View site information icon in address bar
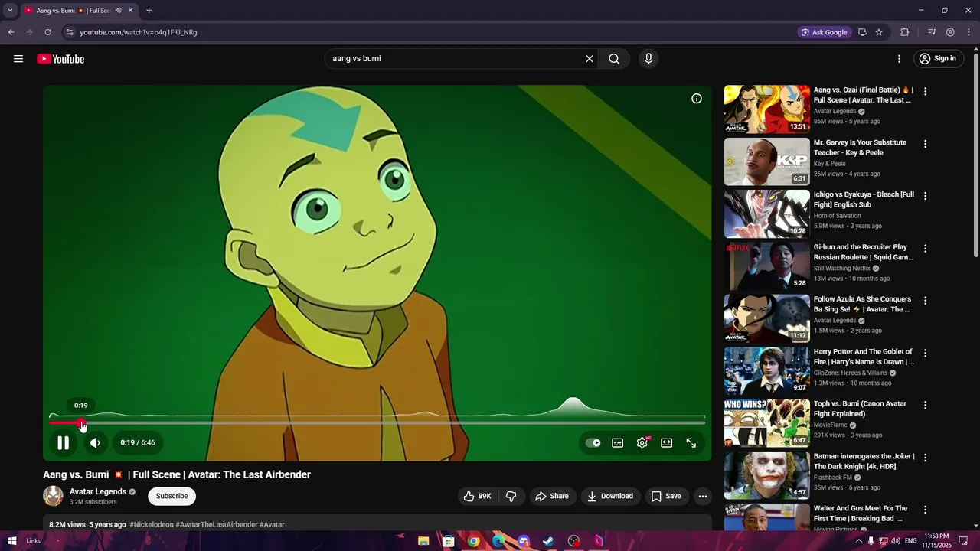Screen dimensions: 980x551 click(70, 32)
